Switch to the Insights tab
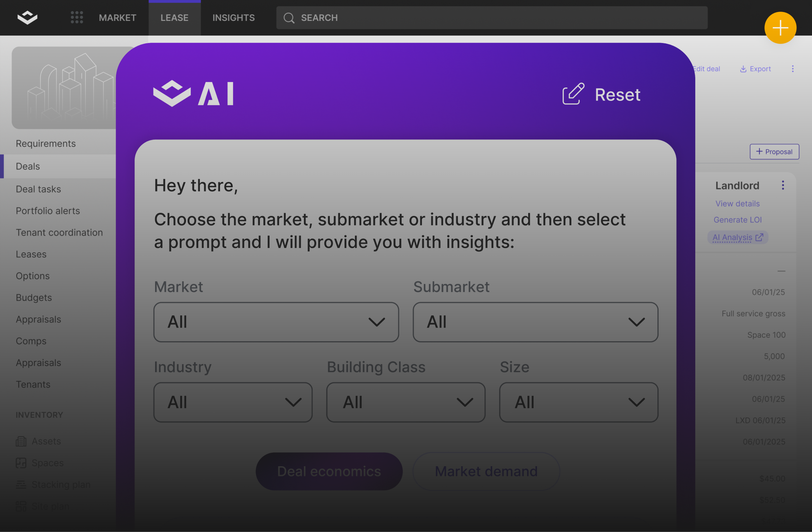Viewport: 812px width, 532px height. click(x=234, y=18)
